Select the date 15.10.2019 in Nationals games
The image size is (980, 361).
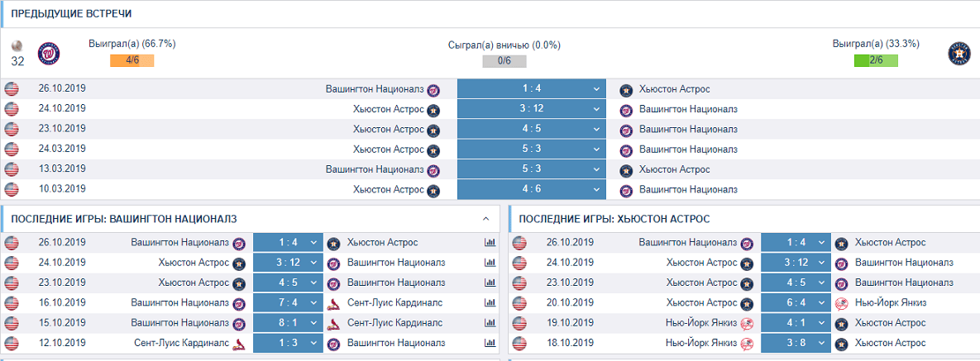(x=62, y=323)
